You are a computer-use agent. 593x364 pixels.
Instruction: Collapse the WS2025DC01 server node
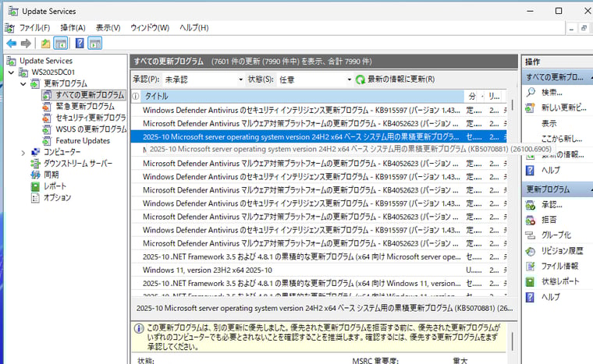[12, 72]
